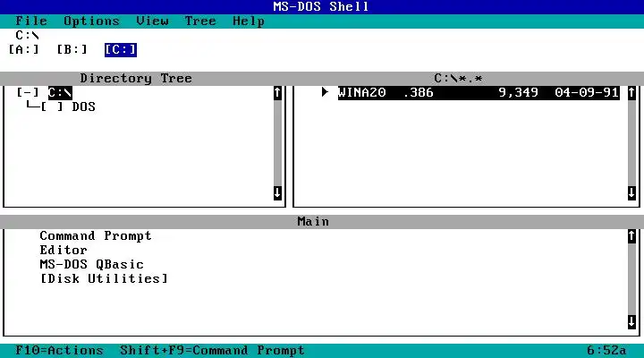Open the Help menu
This screenshot has height=358, width=644.
click(x=249, y=21)
